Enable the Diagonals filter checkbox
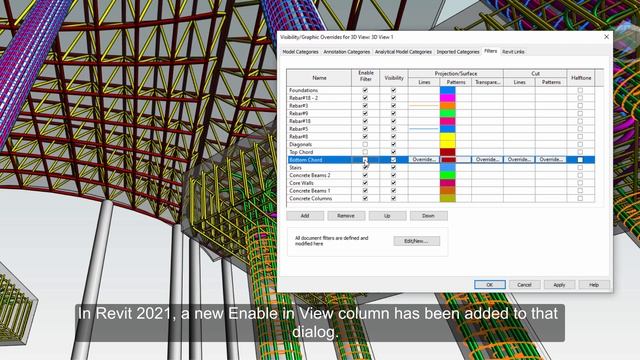The width and height of the screenshot is (640, 360). [365, 144]
